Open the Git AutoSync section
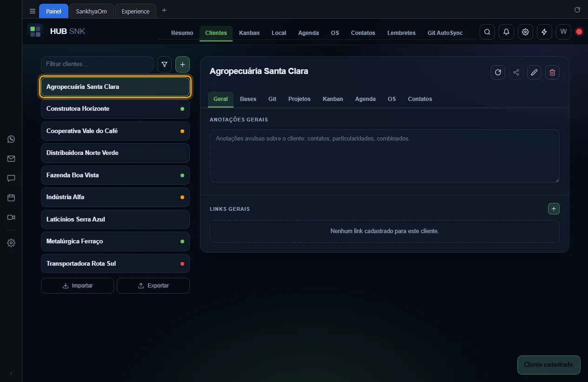Viewport: 588px width, 382px height. pos(445,33)
